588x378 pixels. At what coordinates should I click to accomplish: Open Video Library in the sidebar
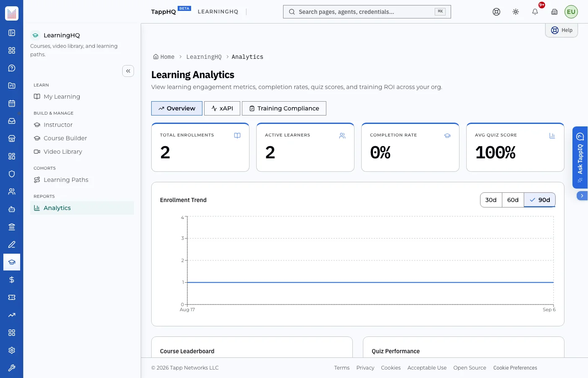82,152
